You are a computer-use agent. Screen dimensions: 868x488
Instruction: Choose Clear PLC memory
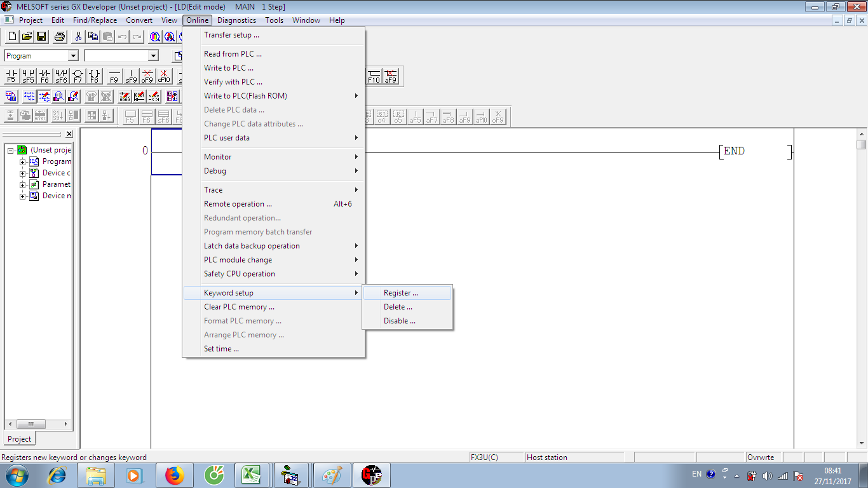[273, 307]
